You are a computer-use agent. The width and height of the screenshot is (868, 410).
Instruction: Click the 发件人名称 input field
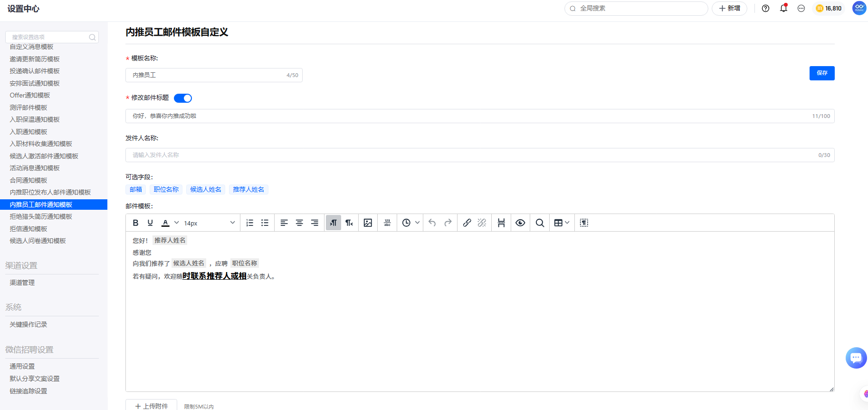tap(480, 155)
